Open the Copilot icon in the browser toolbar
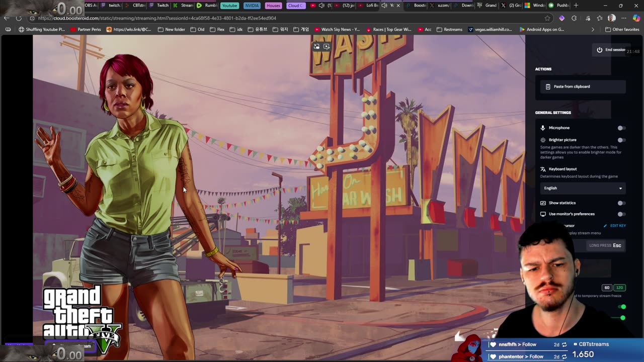 636,18
